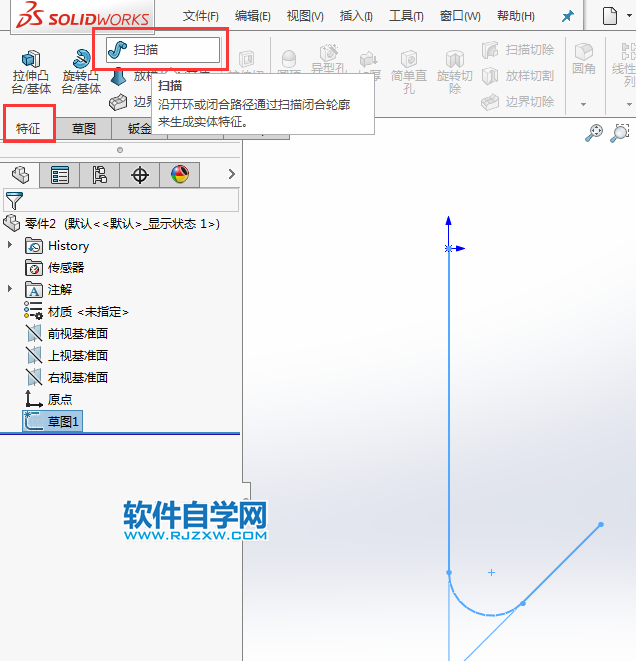Click the Revolved Cut (旋转切除) tool
Screen dimensions: 636x661
coord(455,72)
